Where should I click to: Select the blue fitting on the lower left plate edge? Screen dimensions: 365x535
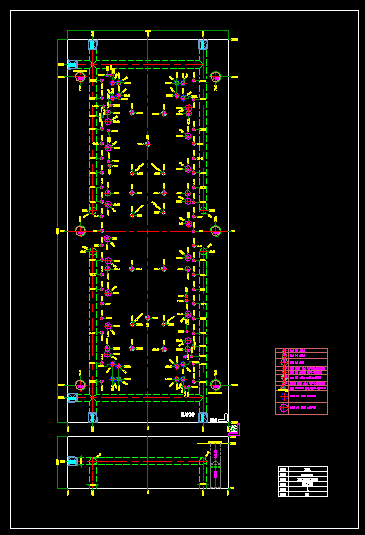pos(72,397)
